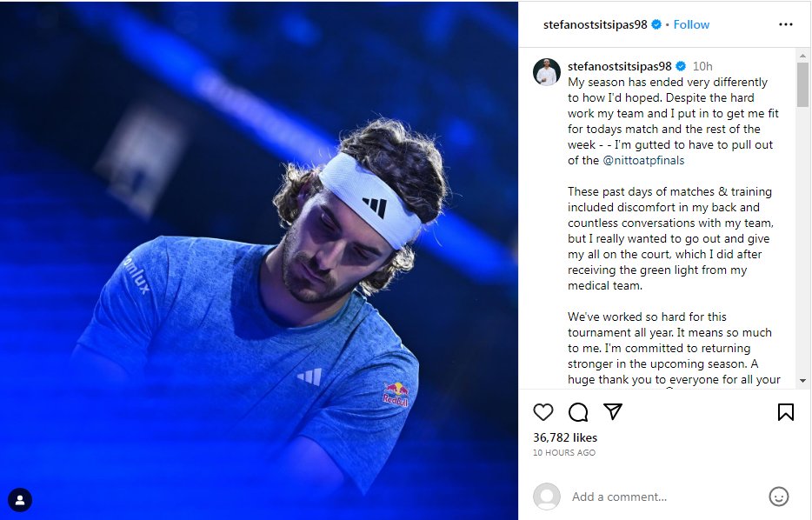Screen dimensions: 812x520
Task: Click caption username stefanostsitsipas98
Action: point(619,66)
